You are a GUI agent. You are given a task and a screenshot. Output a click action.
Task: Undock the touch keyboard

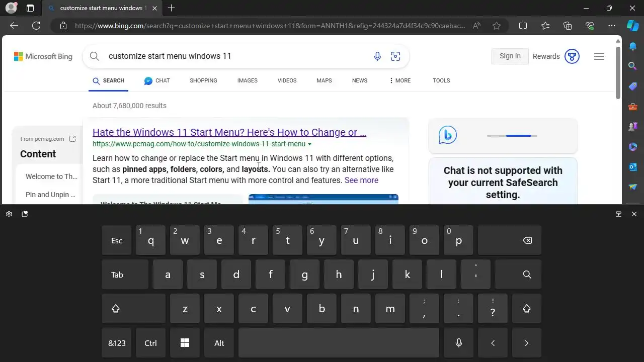click(619, 214)
